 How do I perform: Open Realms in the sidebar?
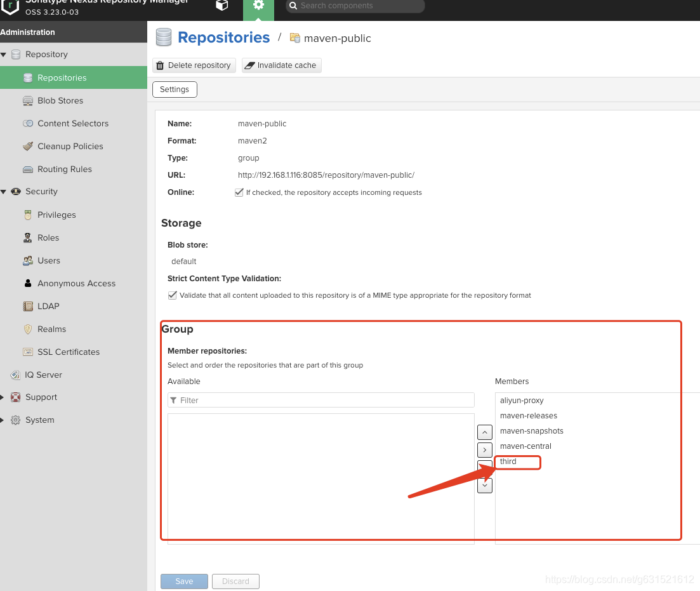52,329
